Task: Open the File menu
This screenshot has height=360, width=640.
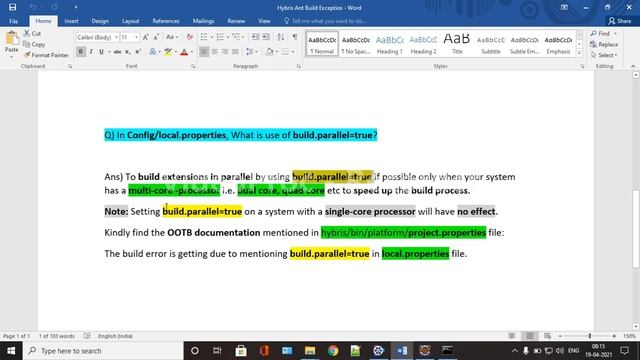Action: (x=13, y=21)
